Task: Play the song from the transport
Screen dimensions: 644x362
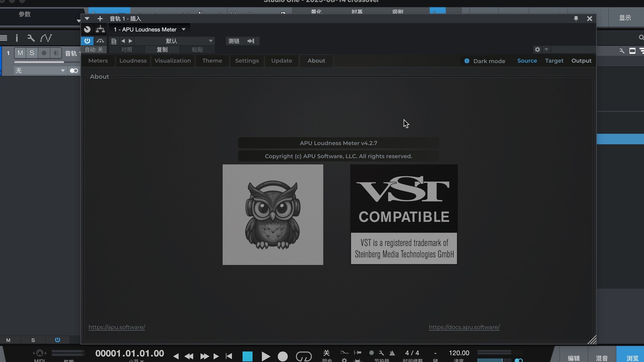Action: pos(266,356)
